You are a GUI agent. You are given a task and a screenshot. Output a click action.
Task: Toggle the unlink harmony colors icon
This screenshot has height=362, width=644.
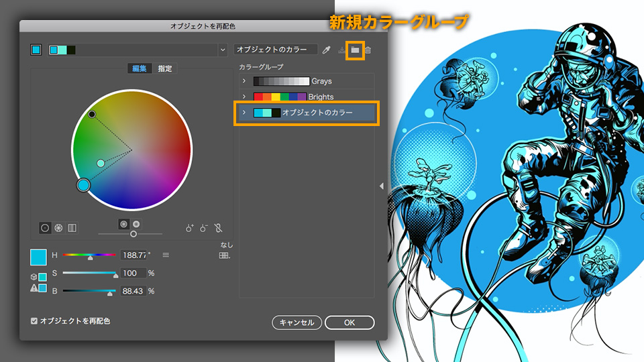[219, 228]
